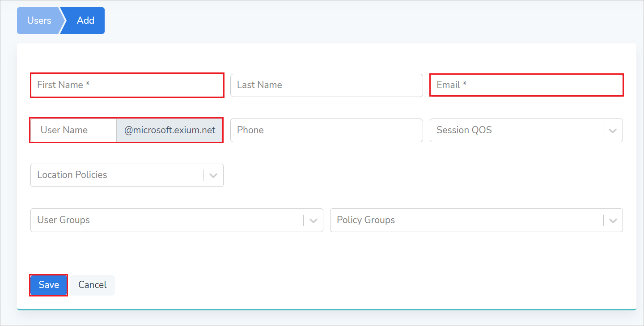Open the Session QOS dropdown arrow
Image resolution: width=644 pixels, height=326 pixels.
612,130
